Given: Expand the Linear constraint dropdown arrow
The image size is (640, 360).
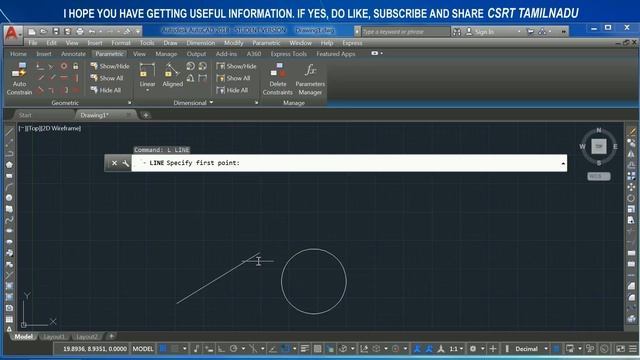Looking at the screenshot, I should 147,90.
